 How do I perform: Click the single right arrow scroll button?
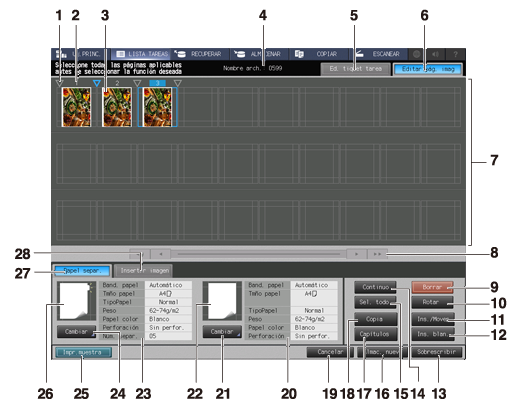[x=356, y=254]
